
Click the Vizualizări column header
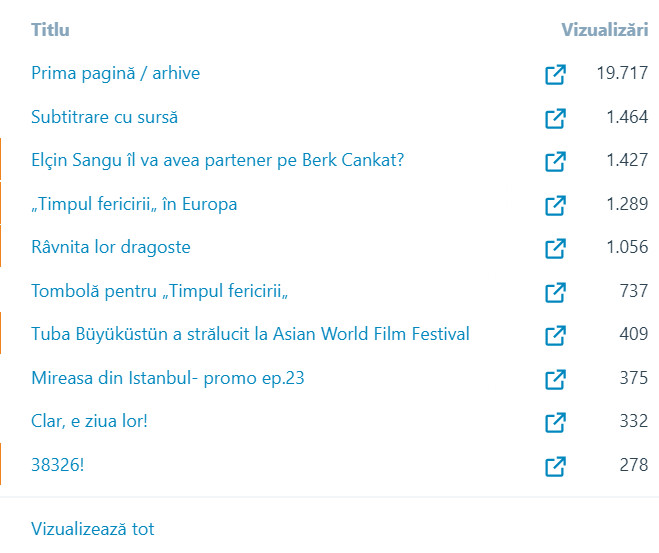coord(604,30)
